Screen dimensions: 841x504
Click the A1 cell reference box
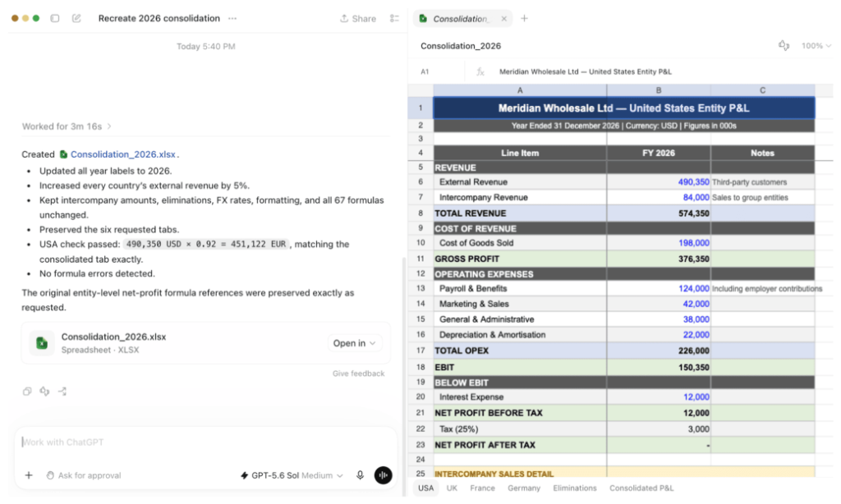tap(425, 71)
